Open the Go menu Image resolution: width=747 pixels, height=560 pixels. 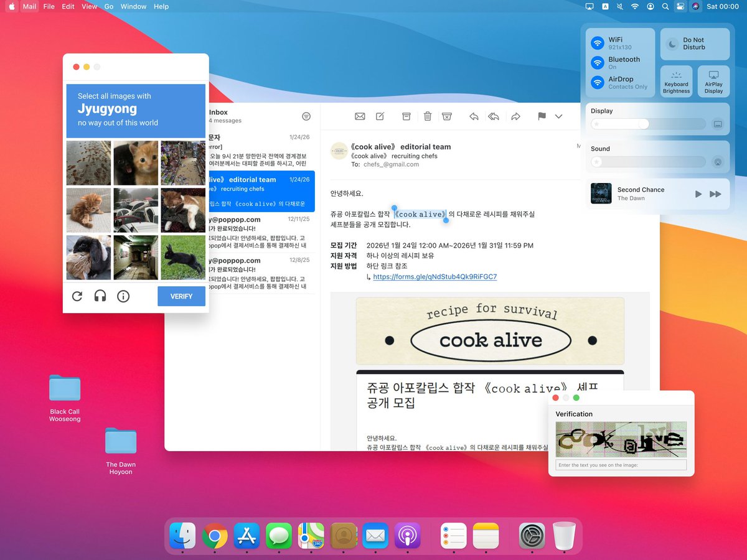click(x=109, y=6)
